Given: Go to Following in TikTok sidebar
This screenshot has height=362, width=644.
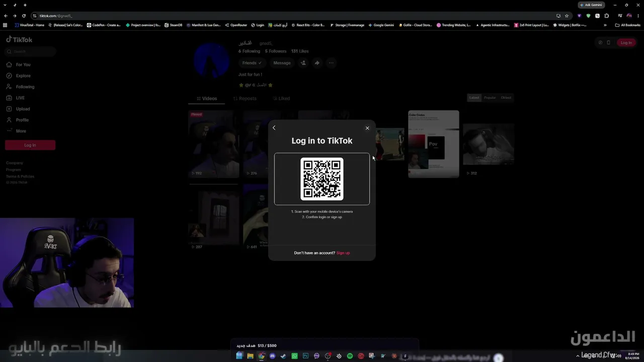Looking at the screenshot, I should coord(21,87).
